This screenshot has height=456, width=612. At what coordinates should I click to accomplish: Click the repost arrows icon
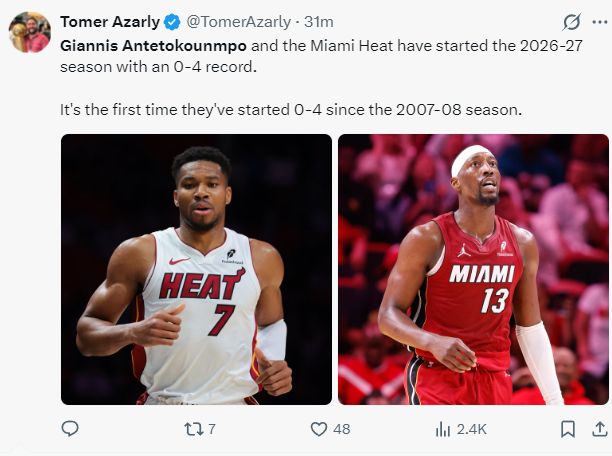194,429
